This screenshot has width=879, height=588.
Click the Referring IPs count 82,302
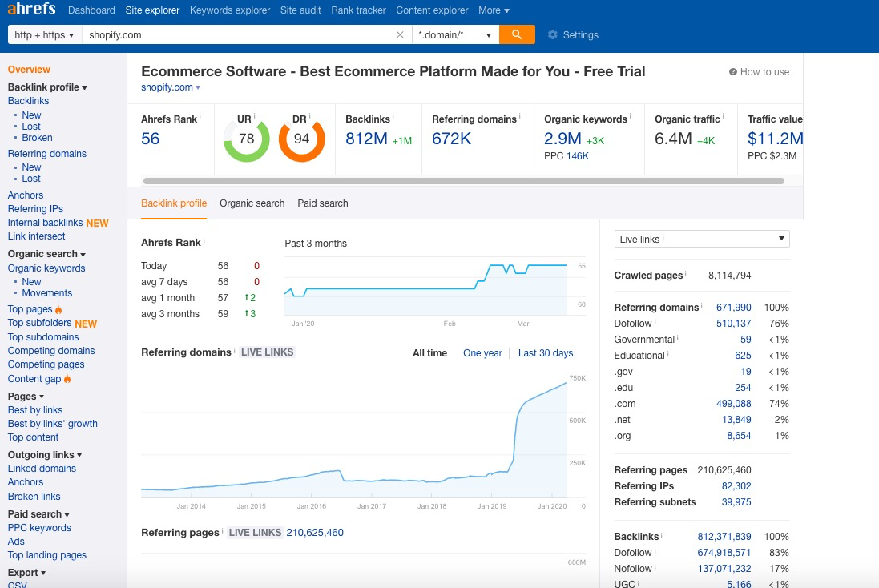(x=736, y=486)
